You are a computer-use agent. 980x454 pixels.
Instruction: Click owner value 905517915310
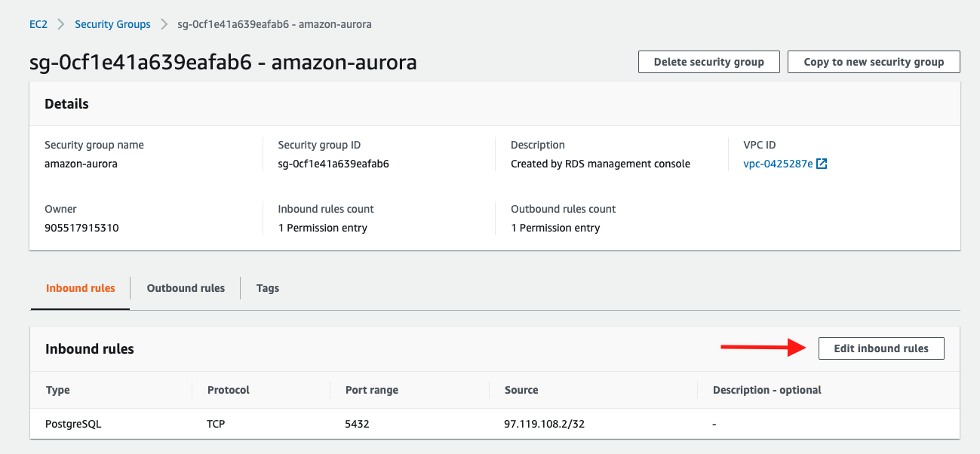point(81,228)
